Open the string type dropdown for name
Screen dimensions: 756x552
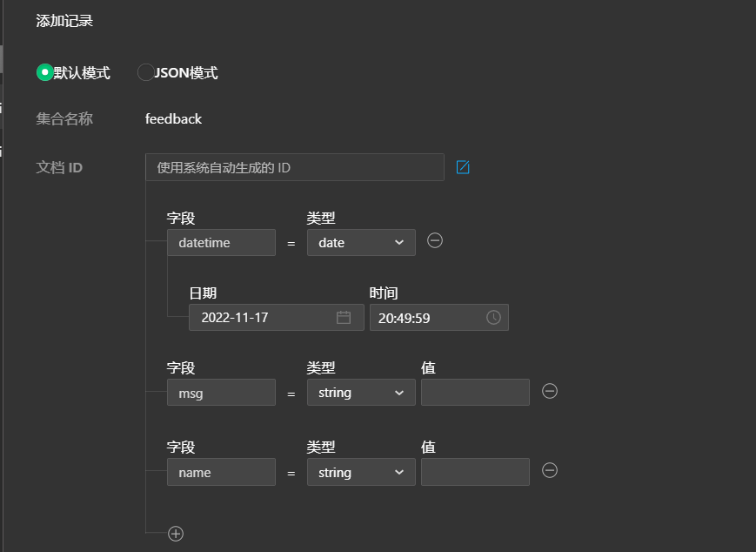coord(361,472)
